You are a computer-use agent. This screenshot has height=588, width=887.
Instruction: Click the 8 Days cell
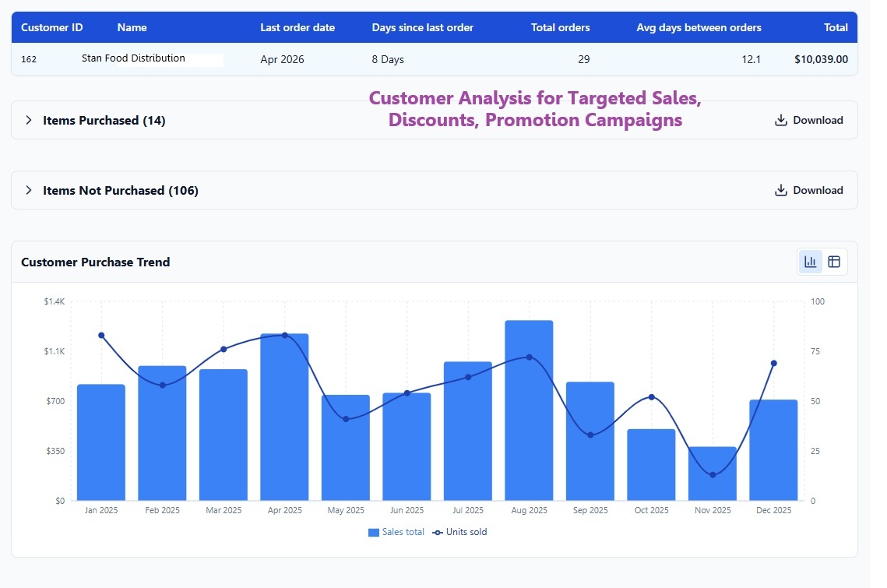click(388, 59)
